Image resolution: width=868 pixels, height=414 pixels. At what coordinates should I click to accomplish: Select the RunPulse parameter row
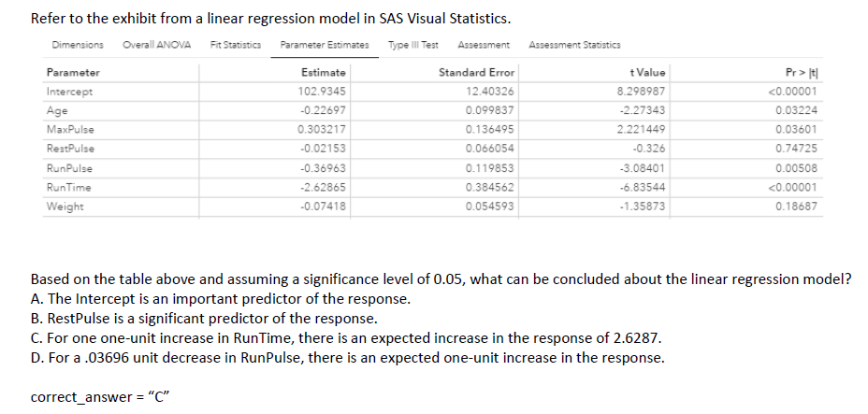pos(70,168)
